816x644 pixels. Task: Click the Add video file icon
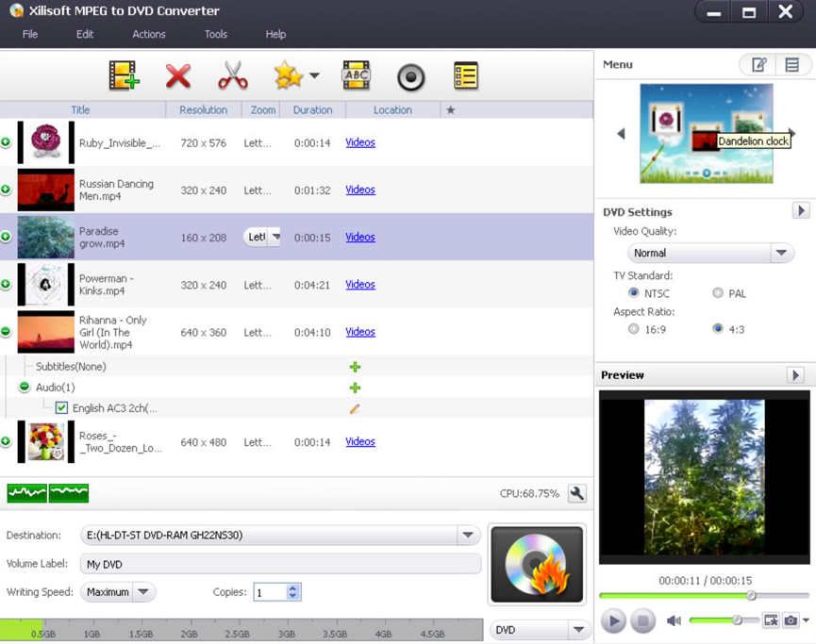[124, 75]
